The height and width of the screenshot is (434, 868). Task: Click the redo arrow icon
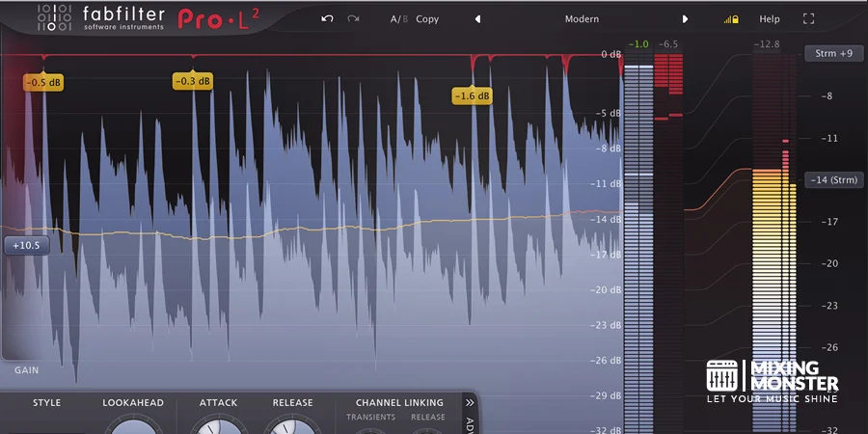(x=353, y=19)
